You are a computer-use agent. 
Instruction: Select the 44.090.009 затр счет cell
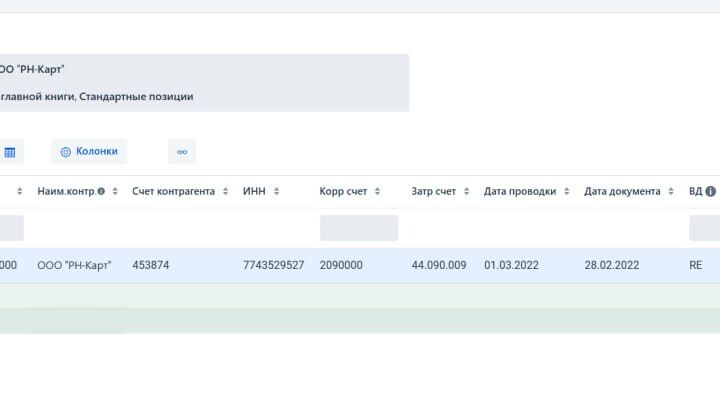pos(439,265)
